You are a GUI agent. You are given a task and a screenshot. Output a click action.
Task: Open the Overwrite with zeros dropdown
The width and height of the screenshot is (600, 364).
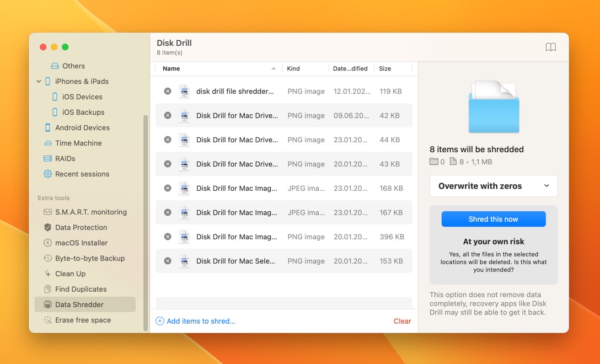pos(494,186)
